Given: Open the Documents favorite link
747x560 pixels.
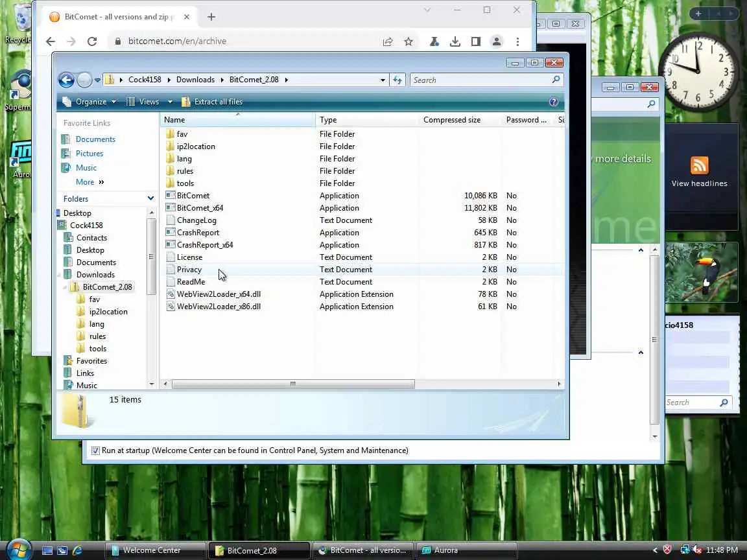Looking at the screenshot, I should tap(95, 139).
